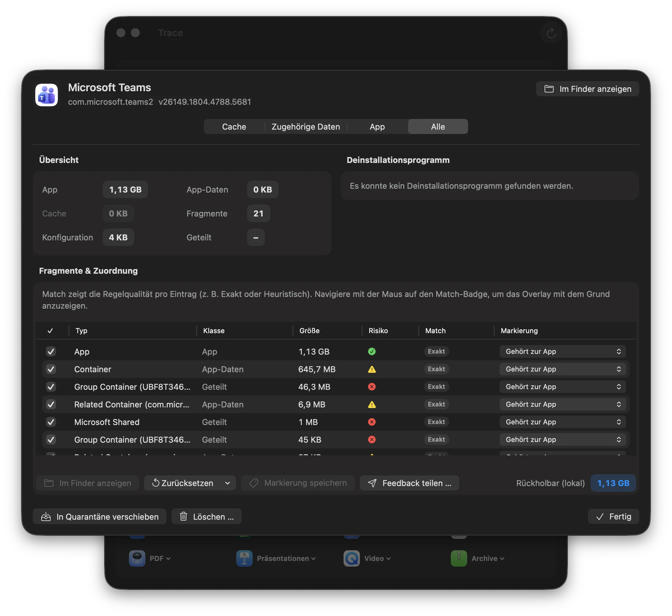Click Exakt badge in Container row
This screenshot has width=672, height=616.
436,369
